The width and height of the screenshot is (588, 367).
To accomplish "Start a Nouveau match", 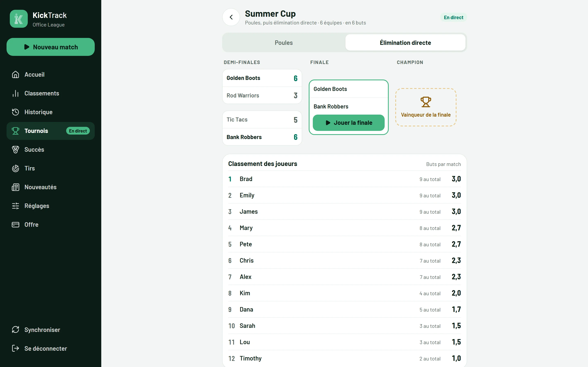I will point(51,47).
